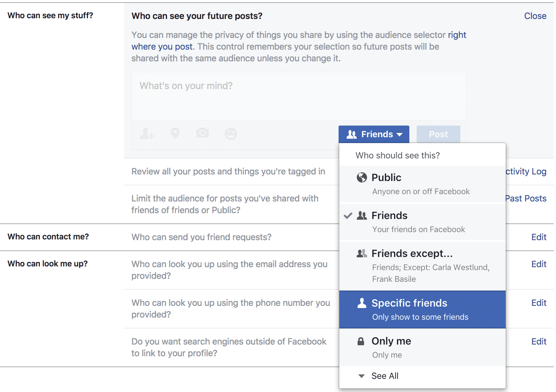This screenshot has width=556, height=392.
Task: Edit who can send you friend requests
Action: [x=538, y=237]
